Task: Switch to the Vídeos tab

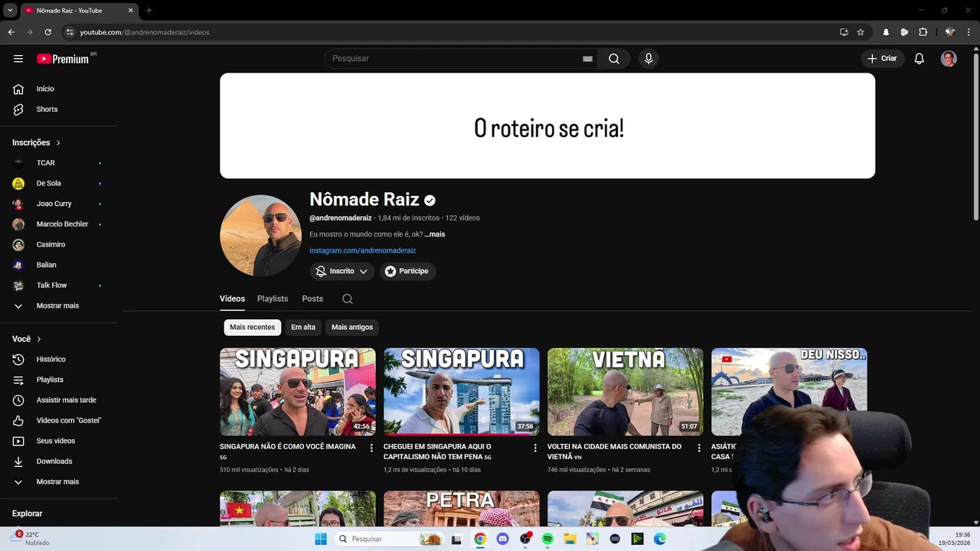Action: 232,299
